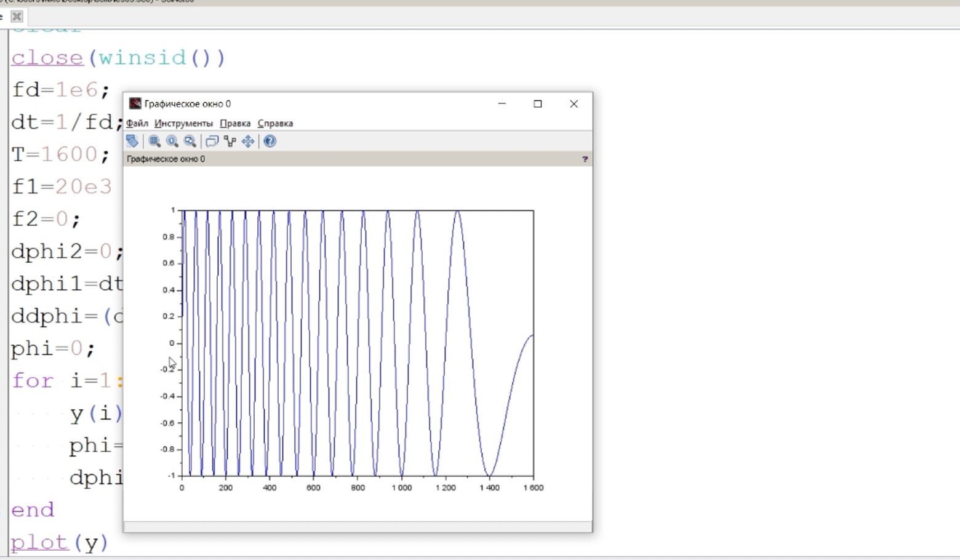Click inside the chirp signal plot area
The width and height of the screenshot is (960, 560).
358,343
